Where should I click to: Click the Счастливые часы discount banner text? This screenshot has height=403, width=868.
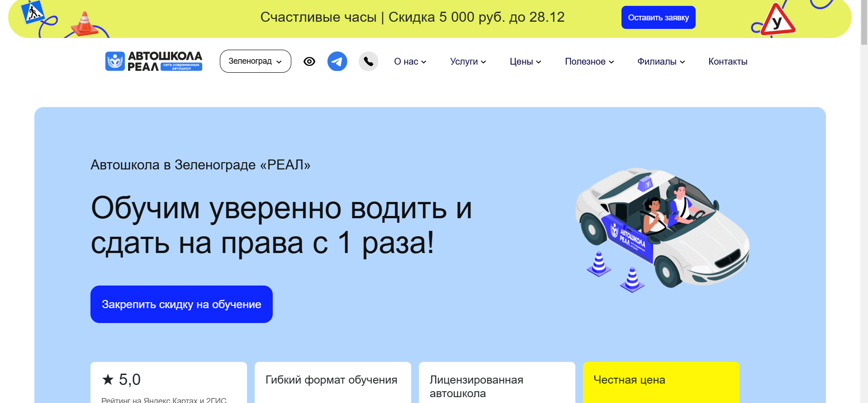coord(412,17)
